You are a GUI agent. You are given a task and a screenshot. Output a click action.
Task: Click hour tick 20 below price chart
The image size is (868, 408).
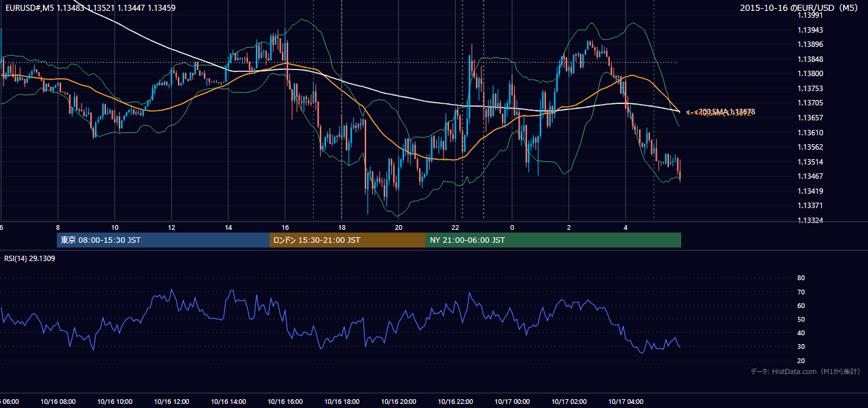click(x=399, y=227)
